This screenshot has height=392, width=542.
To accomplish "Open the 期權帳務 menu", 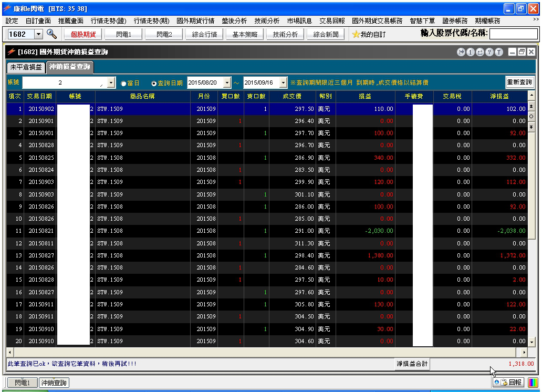I will point(487,21).
